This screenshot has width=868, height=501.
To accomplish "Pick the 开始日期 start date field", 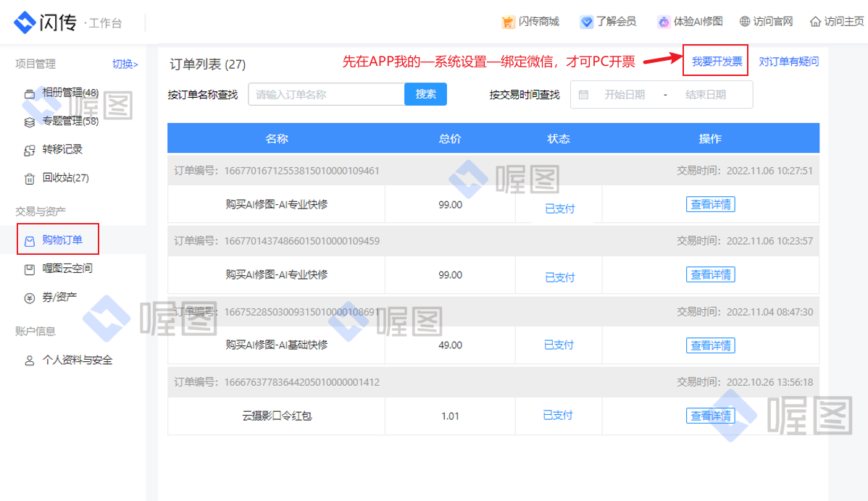I will [x=625, y=95].
